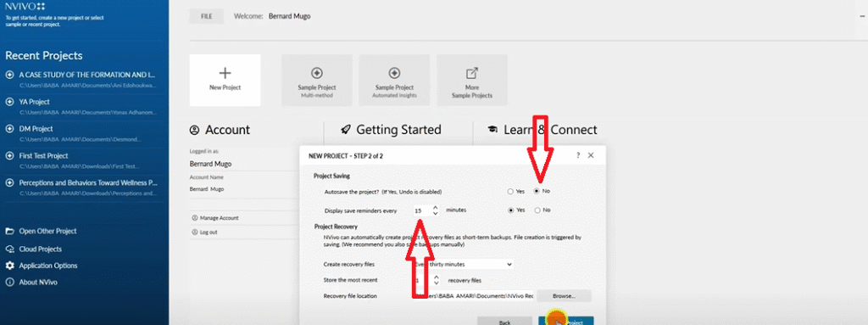Set Autosave the project to Yes

coord(509,191)
